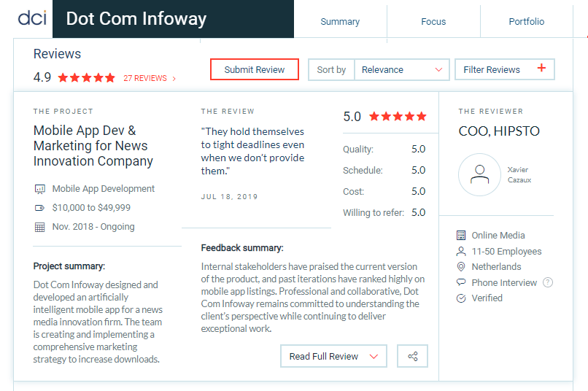Expand the Filter Reviews panel
Viewport: 588px width, 391px height.
[x=504, y=69]
